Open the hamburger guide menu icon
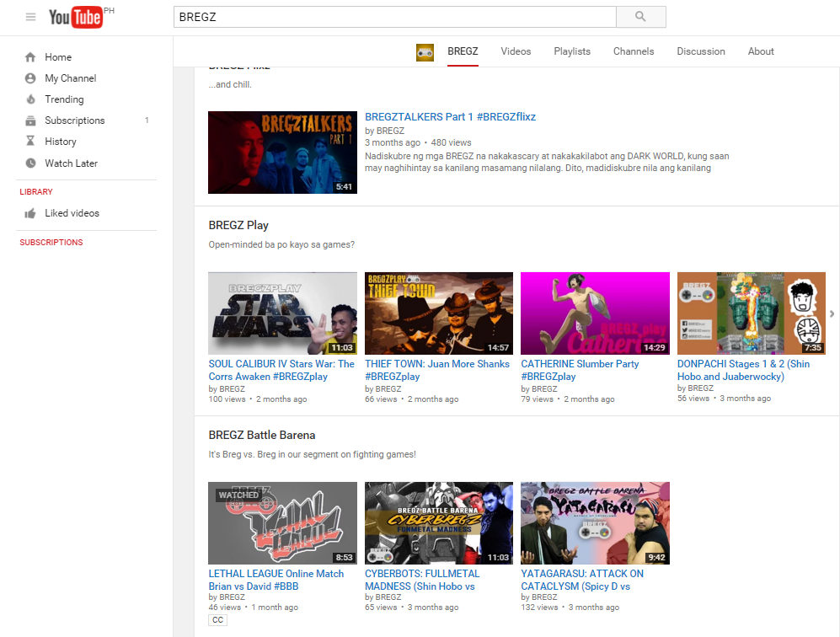 pos(31,17)
